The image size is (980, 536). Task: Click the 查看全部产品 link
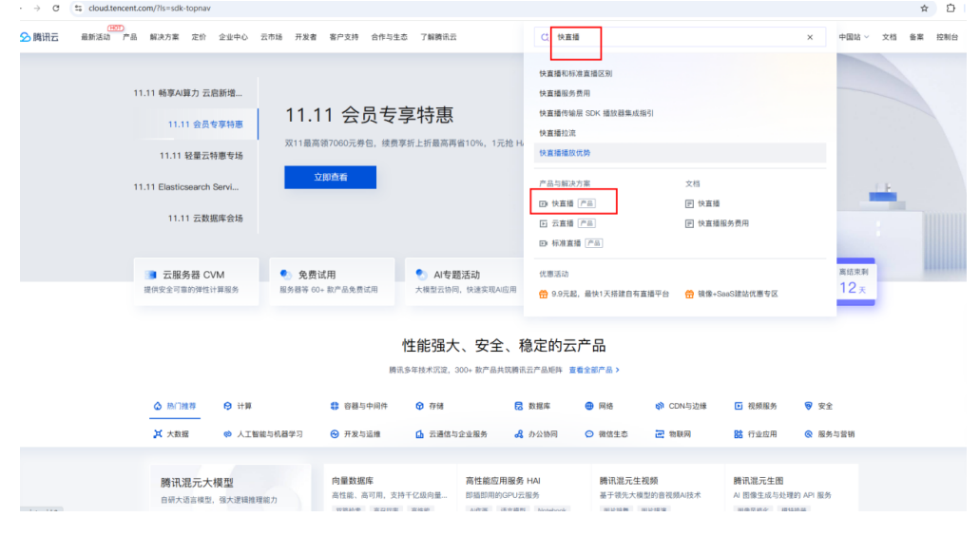[x=594, y=370]
